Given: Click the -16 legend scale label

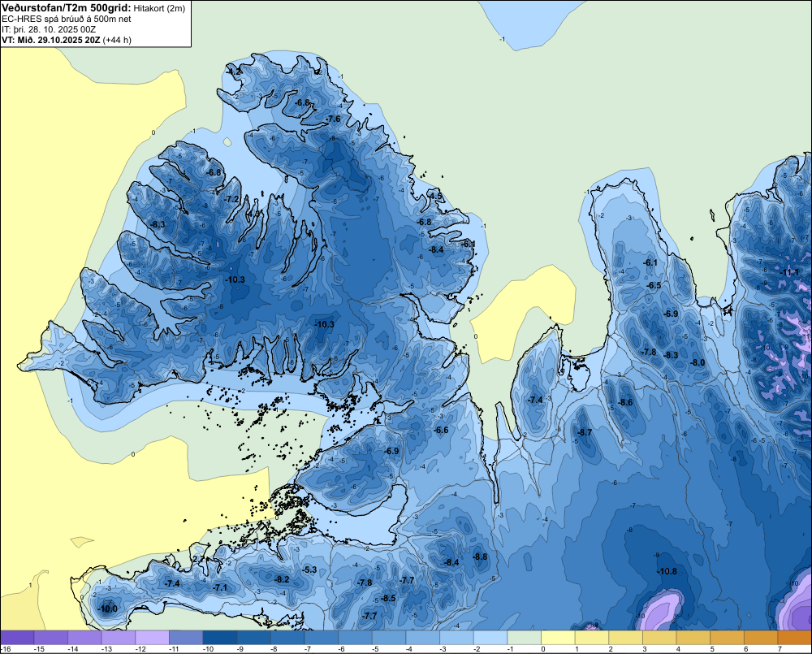Looking at the screenshot, I should [x=5, y=649].
